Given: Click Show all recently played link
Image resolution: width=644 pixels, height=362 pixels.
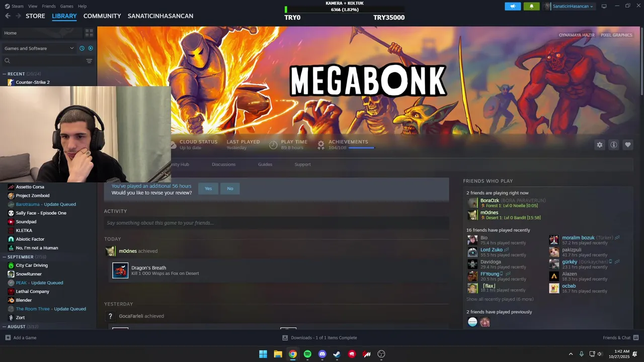Looking at the screenshot, I should point(500,299).
